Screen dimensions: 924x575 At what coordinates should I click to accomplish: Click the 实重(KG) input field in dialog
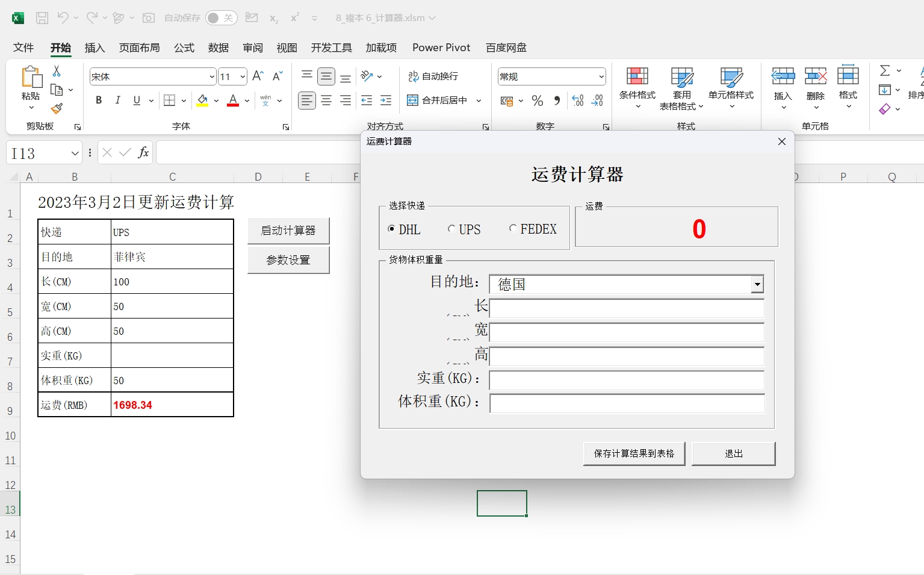click(627, 381)
